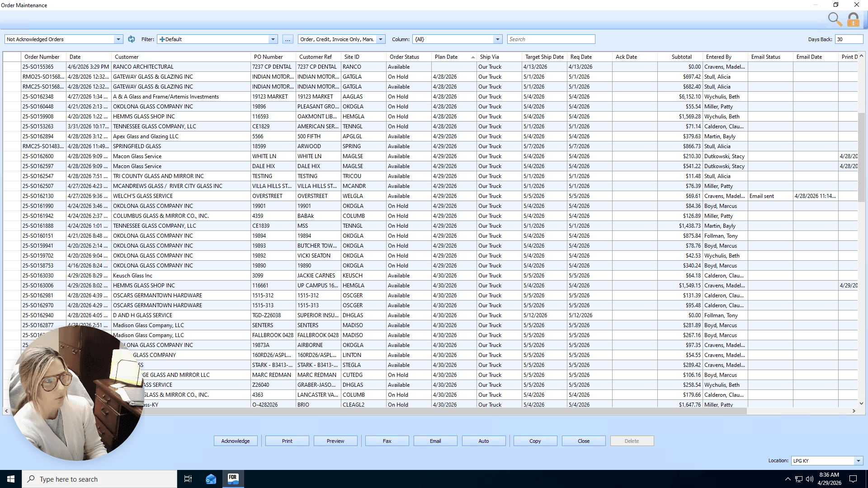Click the taskbar clock showing 8:36 AM
The image size is (868, 488).
[829, 479]
